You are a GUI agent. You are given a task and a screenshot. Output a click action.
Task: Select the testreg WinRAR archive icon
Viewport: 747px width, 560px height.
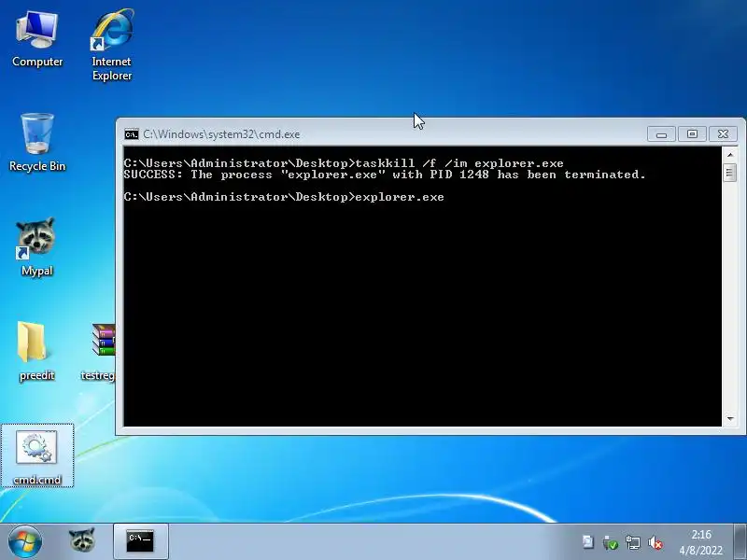click(99, 352)
